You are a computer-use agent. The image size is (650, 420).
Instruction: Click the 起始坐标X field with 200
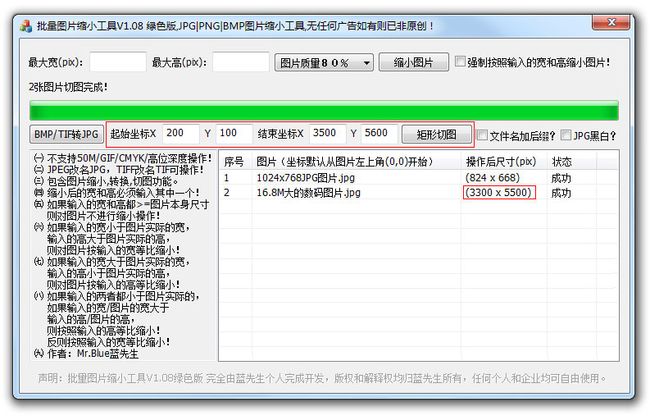coord(181,134)
